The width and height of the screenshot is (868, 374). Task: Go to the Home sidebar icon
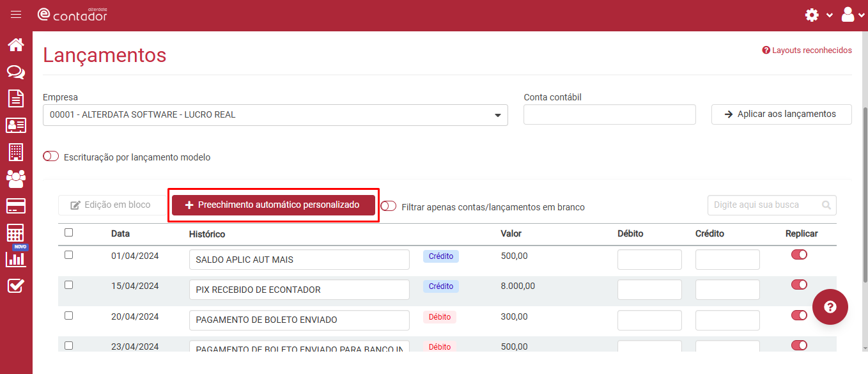pos(16,45)
